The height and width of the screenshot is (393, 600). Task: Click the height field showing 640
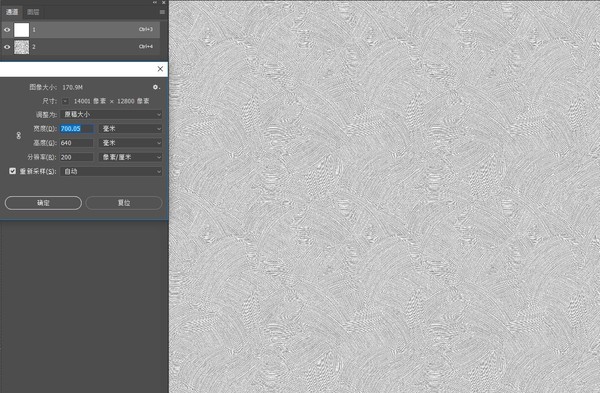click(x=76, y=143)
